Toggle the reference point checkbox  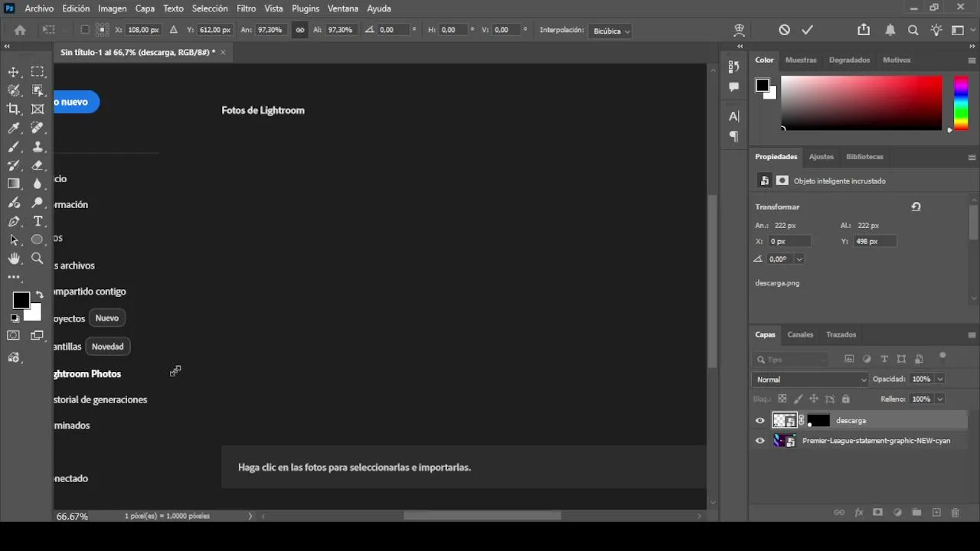[85, 30]
